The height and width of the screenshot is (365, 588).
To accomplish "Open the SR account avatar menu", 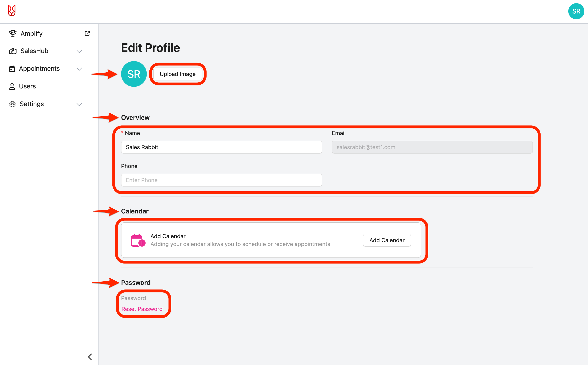I will click(x=576, y=11).
